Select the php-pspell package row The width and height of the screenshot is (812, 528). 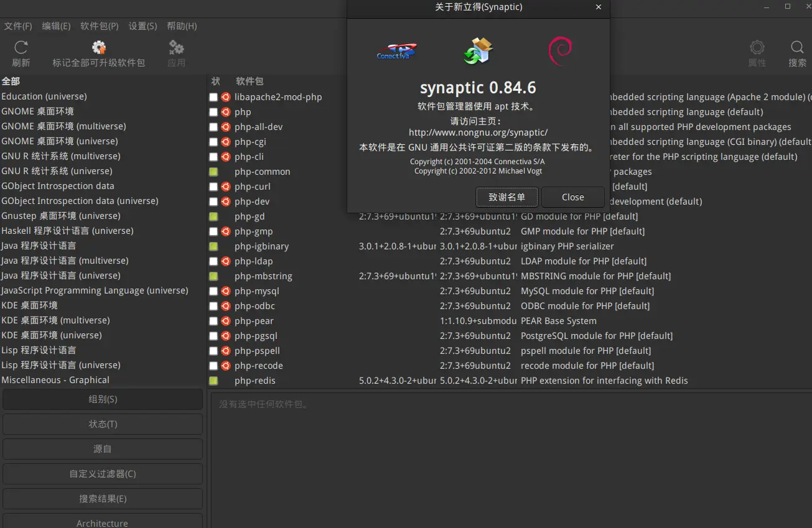509,351
